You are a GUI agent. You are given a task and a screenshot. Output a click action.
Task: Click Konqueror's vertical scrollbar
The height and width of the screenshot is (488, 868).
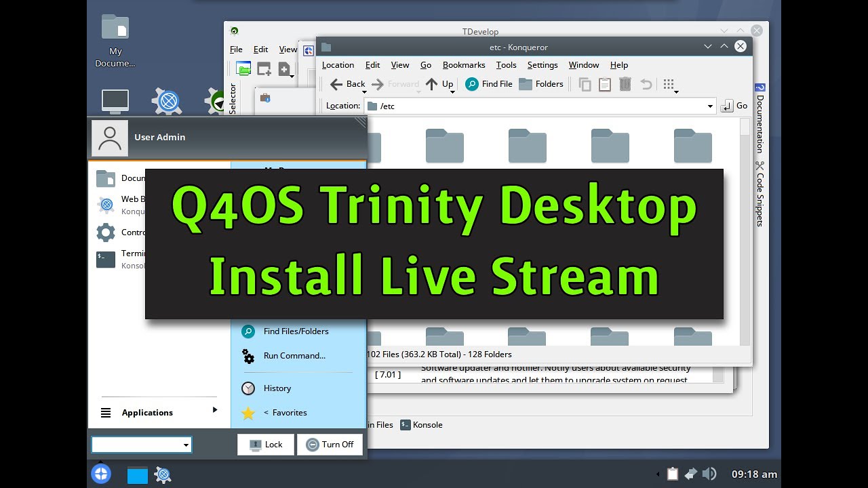pos(745,230)
